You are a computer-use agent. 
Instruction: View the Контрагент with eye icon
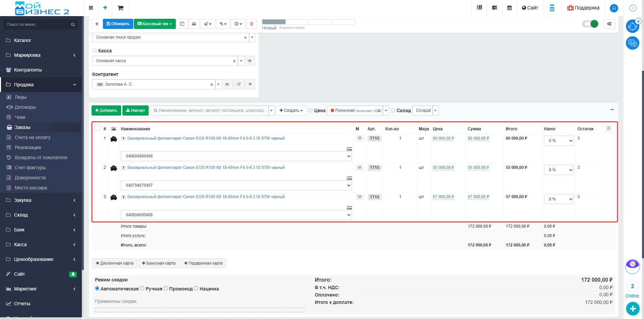[227, 84]
